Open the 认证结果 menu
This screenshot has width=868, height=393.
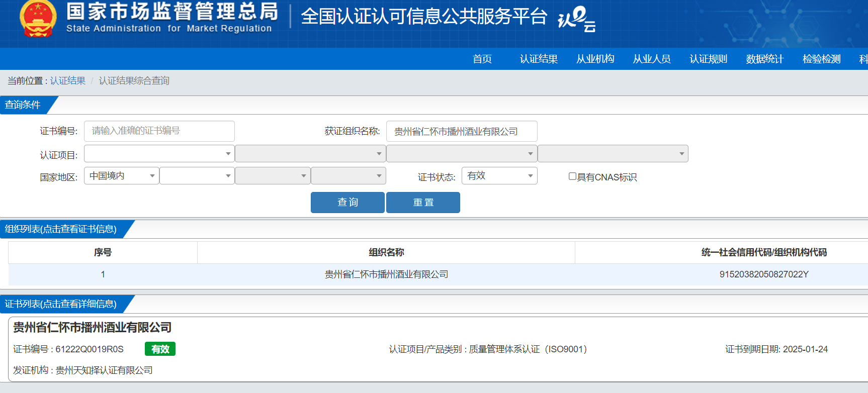[x=539, y=59]
